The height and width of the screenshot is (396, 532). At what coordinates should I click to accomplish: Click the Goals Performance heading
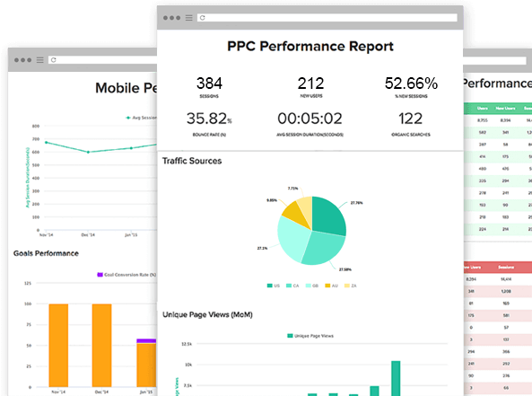pyautogui.click(x=46, y=253)
